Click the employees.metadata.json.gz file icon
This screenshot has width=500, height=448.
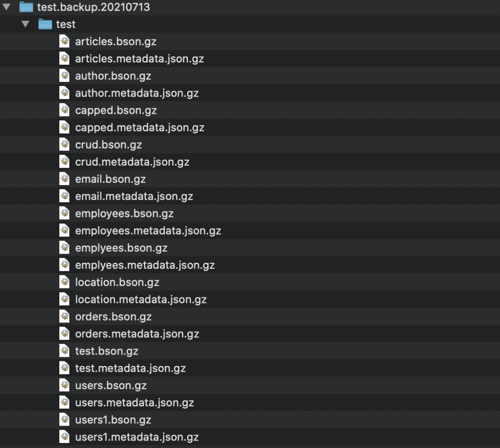[x=64, y=230]
